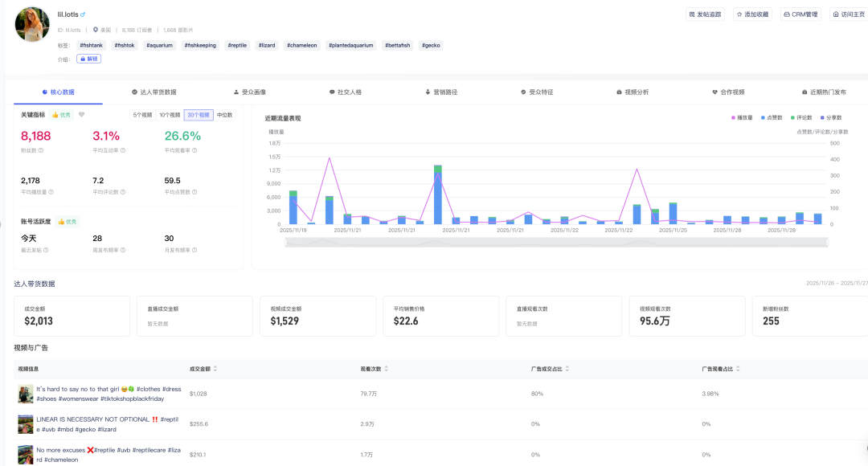The height and width of the screenshot is (466, 868).
Task: Select the 5个视频 range option
Action: tap(142, 115)
